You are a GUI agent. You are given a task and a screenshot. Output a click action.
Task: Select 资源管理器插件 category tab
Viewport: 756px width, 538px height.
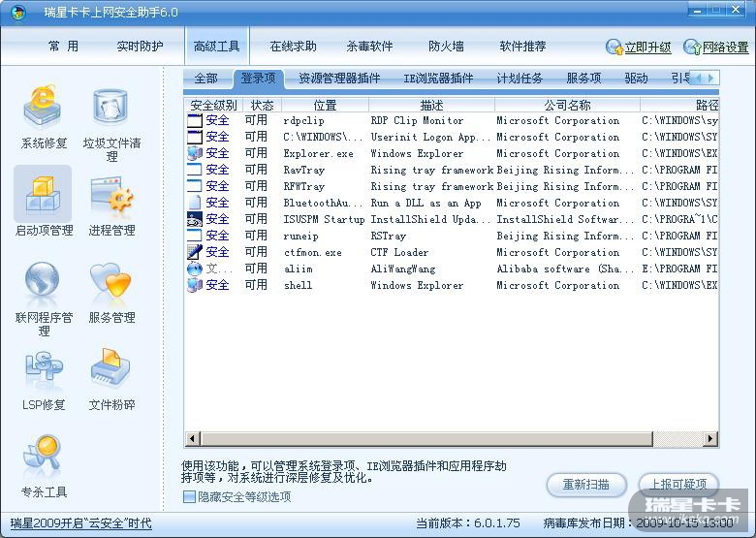point(339,79)
